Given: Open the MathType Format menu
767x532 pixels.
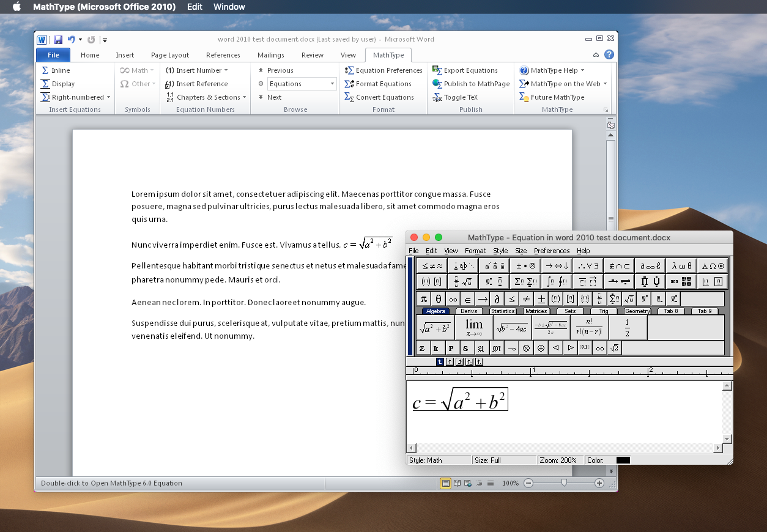Looking at the screenshot, I should point(475,251).
